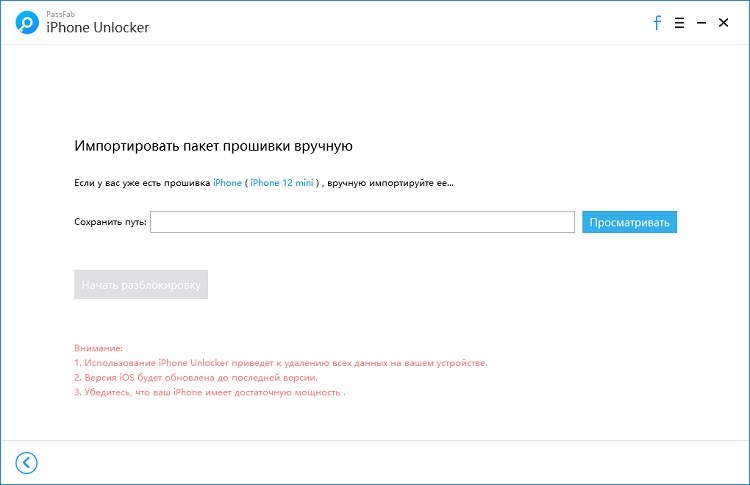The image size is (750, 485).
Task: Minimize the iPhone Unlocker window
Action: click(x=702, y=22)
